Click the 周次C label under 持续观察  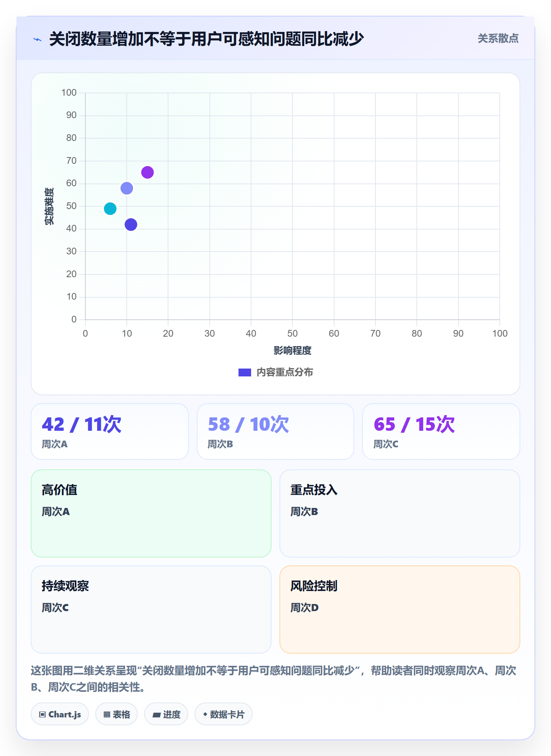(x=55, y=608)
